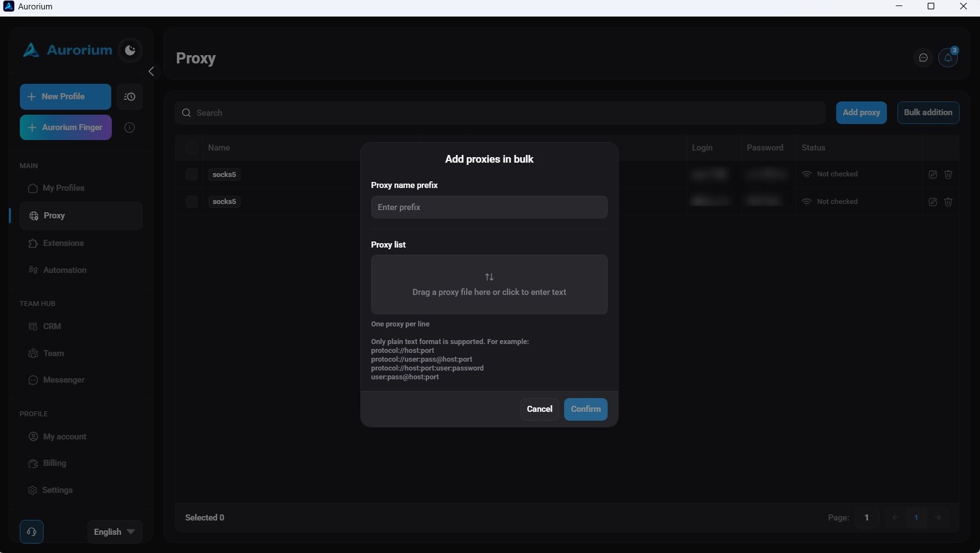The width and height of the screenshot is (980, 553).
Task: Open the history icon beside New Profile
Action: [x=129, y=97]
